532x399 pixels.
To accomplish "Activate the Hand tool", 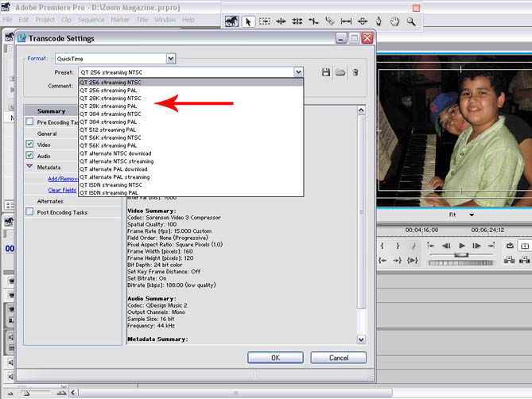I will click(x=394, y=22).
